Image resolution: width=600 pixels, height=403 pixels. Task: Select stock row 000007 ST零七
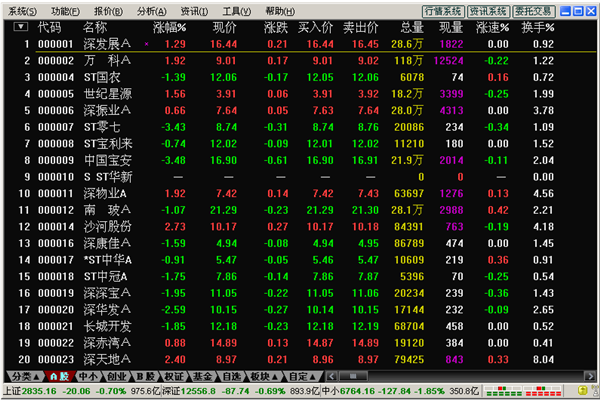300,127
